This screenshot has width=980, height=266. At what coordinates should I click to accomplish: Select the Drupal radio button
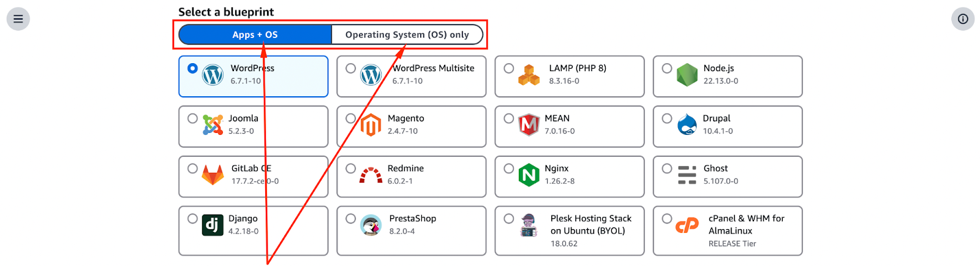tap(667, 118)
